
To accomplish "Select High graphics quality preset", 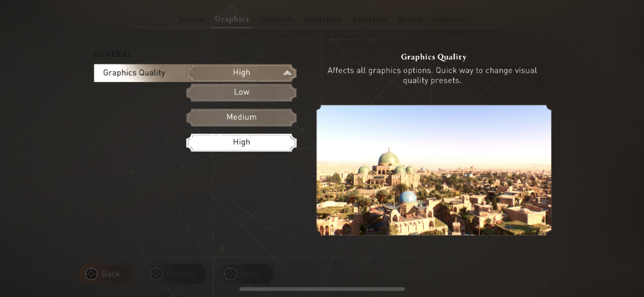I will tap(241, 142).
